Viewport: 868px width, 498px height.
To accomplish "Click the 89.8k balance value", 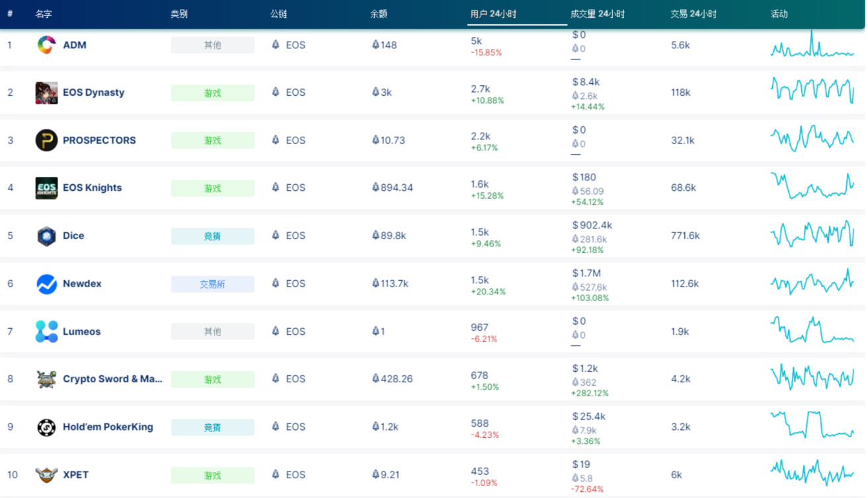I will click(x=389, y=235).
